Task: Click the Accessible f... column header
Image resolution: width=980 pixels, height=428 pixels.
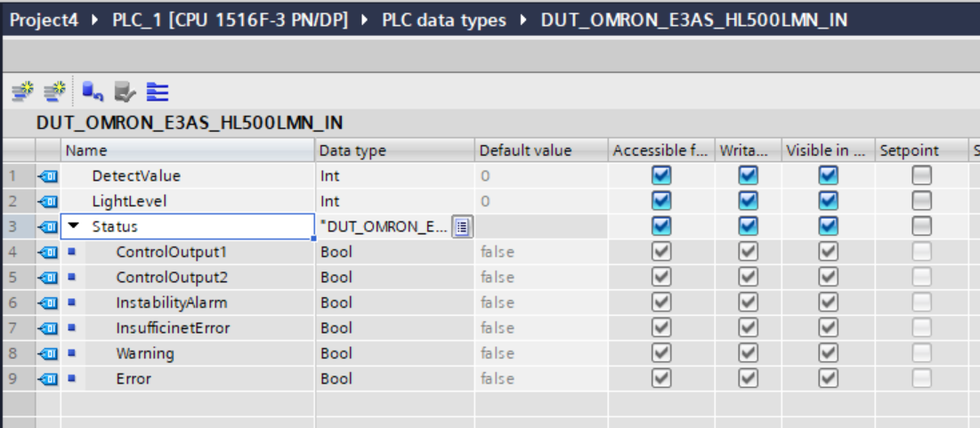Action: pos(661,150)
